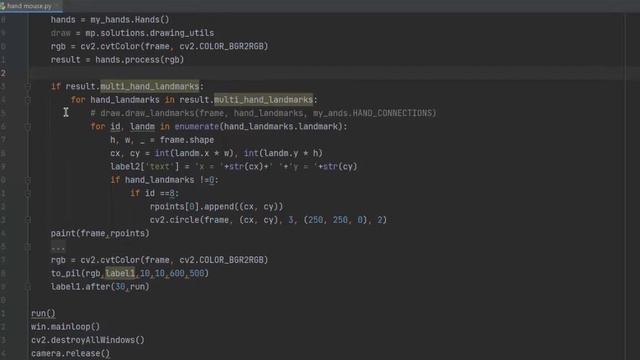The width and height of the screenshot is (640, 360).
Task: Click the gutter number on the empty highlighted line
Action: pos(3,73)
